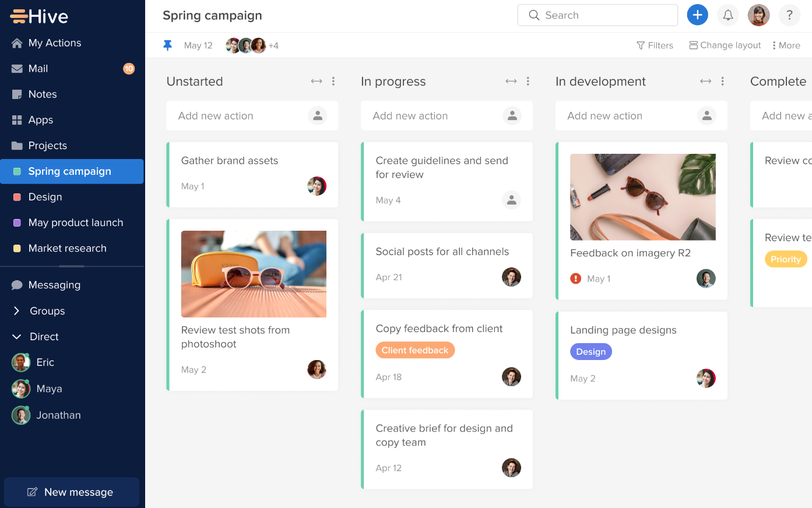The width and height of the screenshot is (812, 508).
Task: Open direct message with Maya
Action: [49, 389]
